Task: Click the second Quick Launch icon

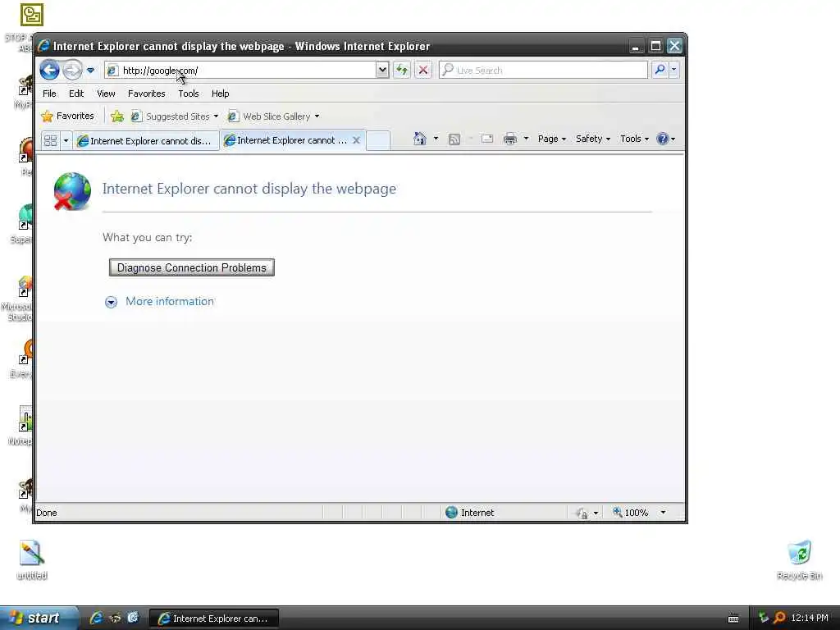Action: pos(115,618)
